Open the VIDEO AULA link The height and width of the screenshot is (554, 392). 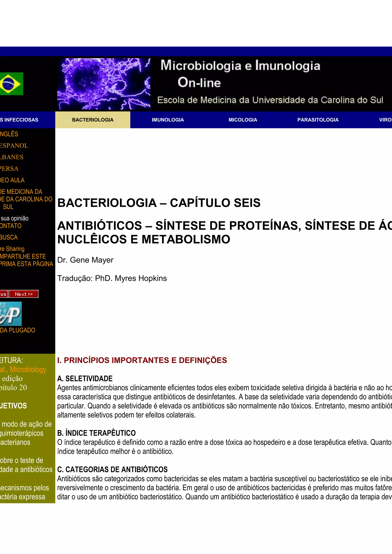coord(12,180)
